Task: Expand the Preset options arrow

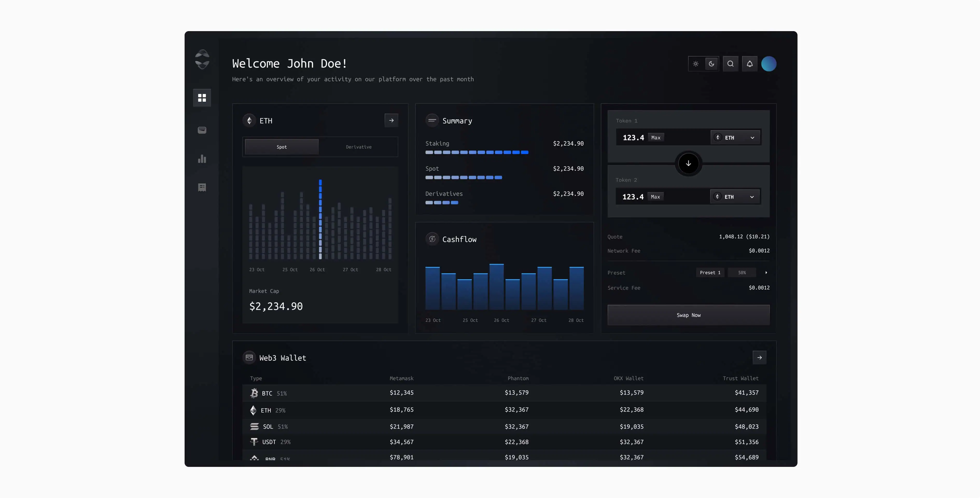Action: (766, 273)
